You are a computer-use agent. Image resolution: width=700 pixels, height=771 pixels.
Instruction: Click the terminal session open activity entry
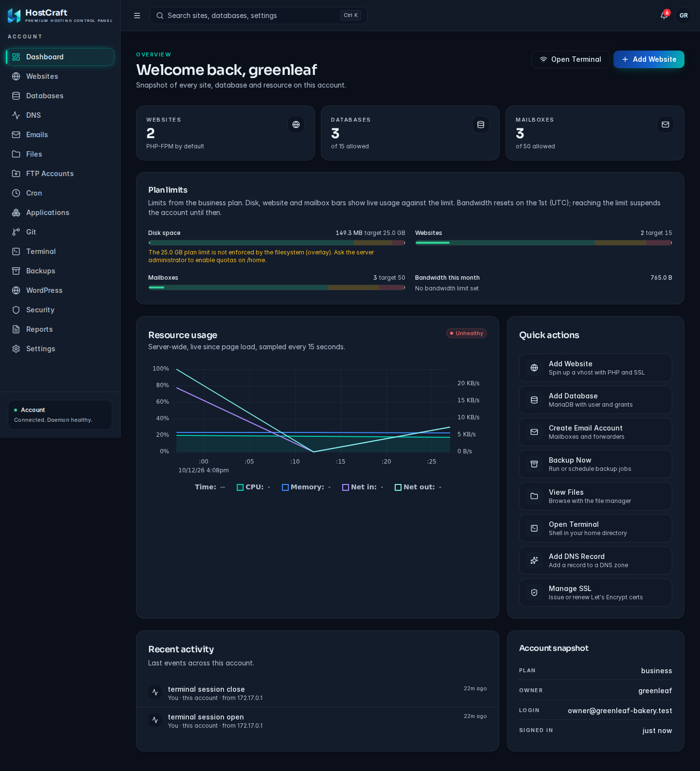point(318,721)
